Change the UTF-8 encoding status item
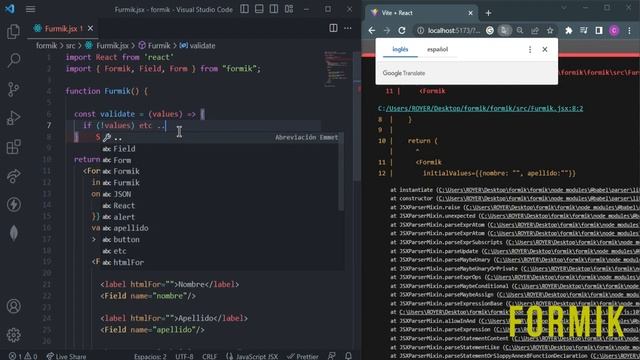This screenshot has height=360, width=640. tap(184, 356)
